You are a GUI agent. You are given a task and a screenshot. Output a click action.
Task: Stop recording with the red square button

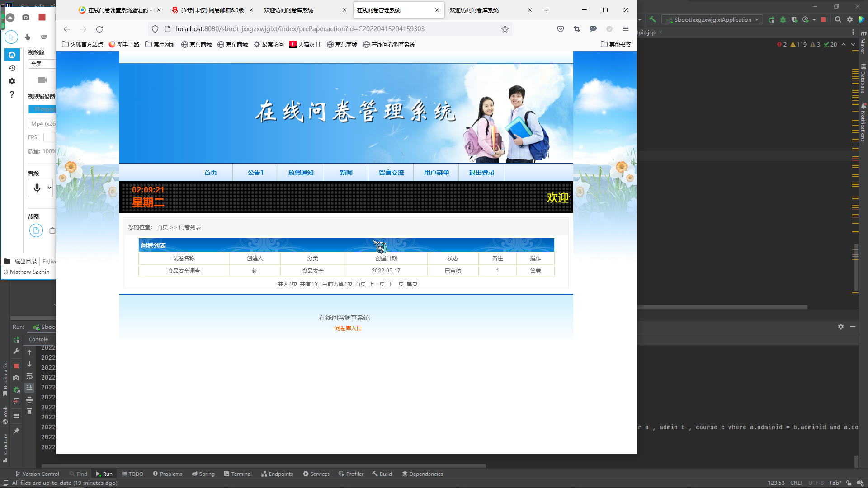pos(42,17)
